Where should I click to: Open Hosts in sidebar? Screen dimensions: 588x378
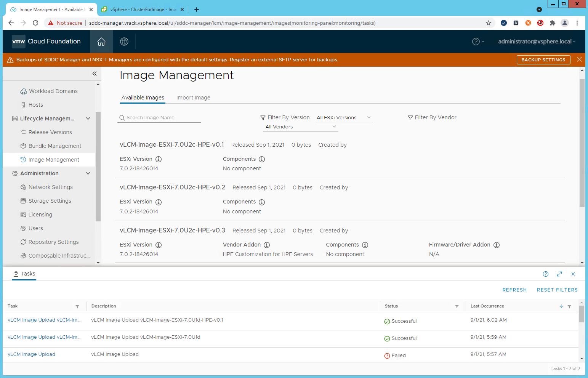point(35,105)
